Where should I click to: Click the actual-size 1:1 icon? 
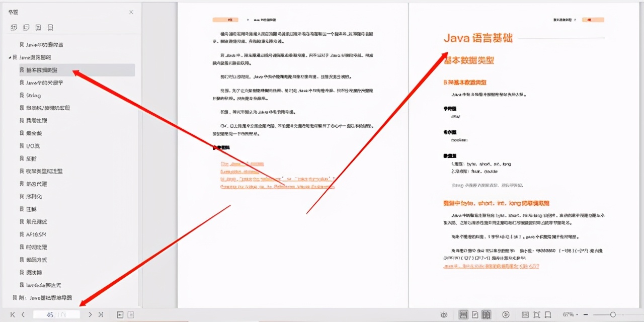(x=525, y=314)
